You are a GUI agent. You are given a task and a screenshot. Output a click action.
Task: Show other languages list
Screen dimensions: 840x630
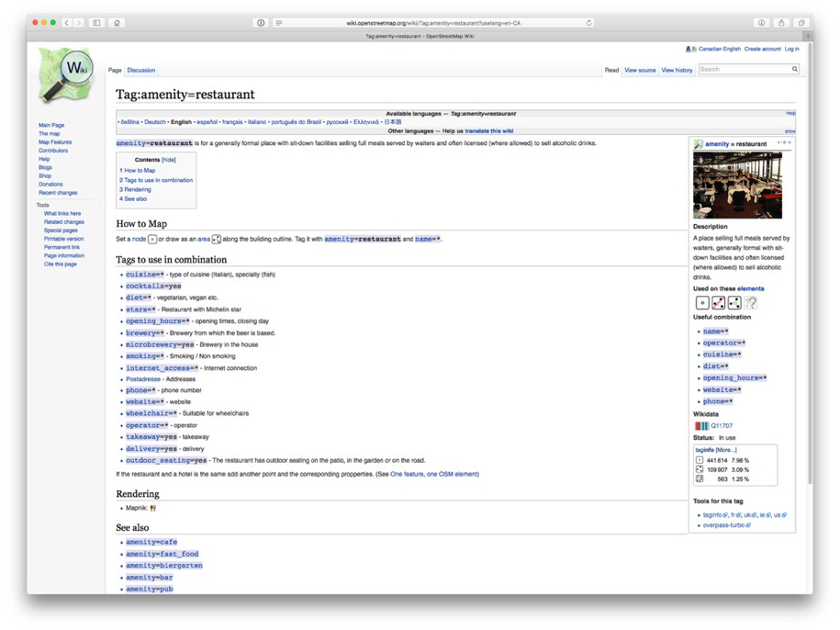pyautogui.click(x=790, y=131)
